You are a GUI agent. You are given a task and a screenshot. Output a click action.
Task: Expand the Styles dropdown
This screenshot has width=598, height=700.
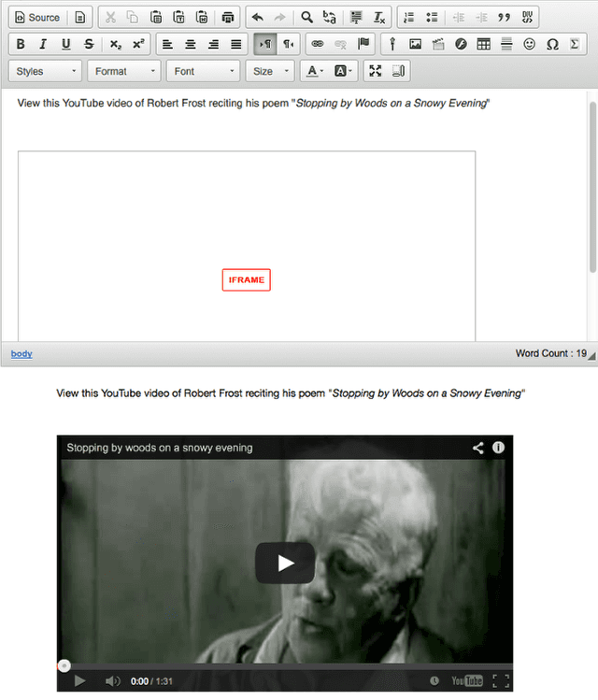tap(45, 71)
